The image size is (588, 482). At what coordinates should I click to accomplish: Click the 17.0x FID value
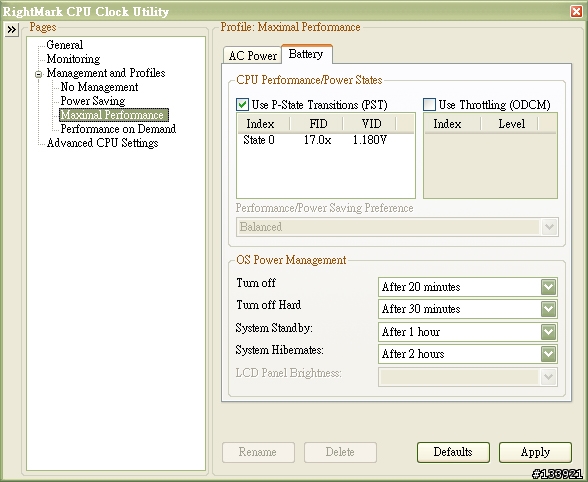coord(317,140)
